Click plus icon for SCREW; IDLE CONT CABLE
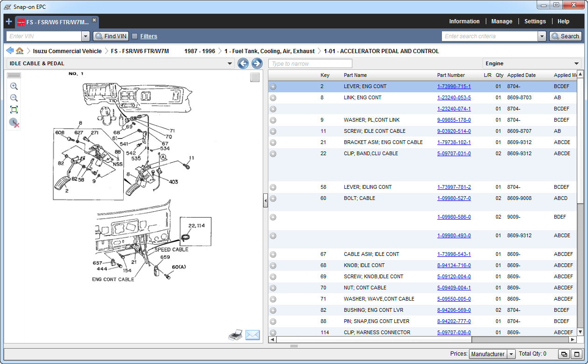The image size is (588, 364). (x=273, y=131)
